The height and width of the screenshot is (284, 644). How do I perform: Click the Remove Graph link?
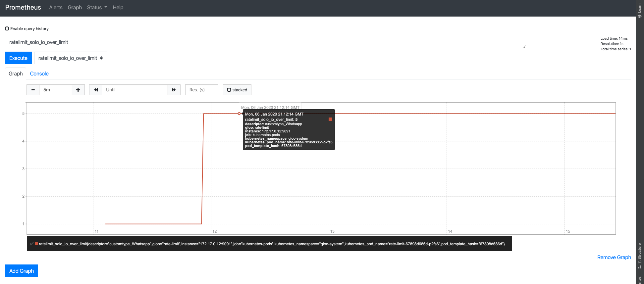coord(614,257)
